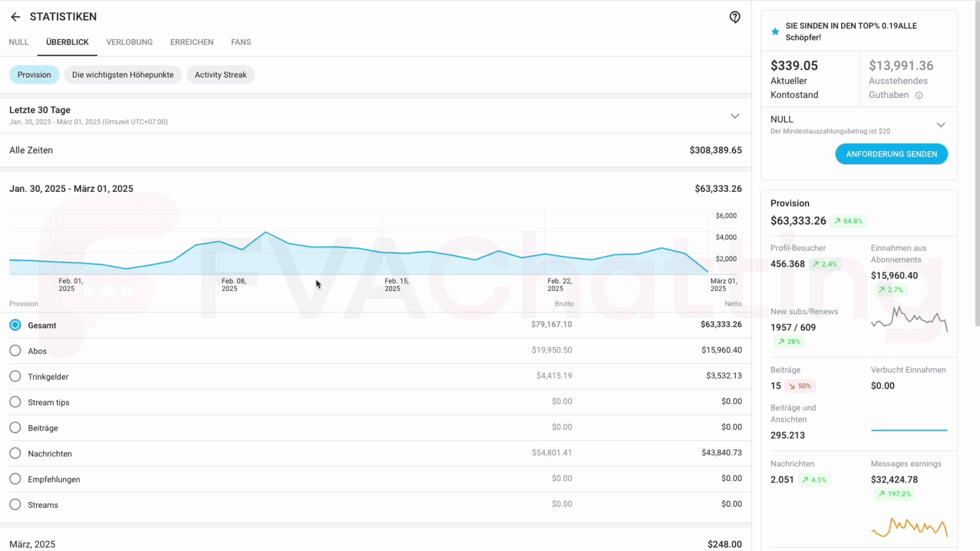Click the info icon next to Ausstehendes Guthaben

919,95
